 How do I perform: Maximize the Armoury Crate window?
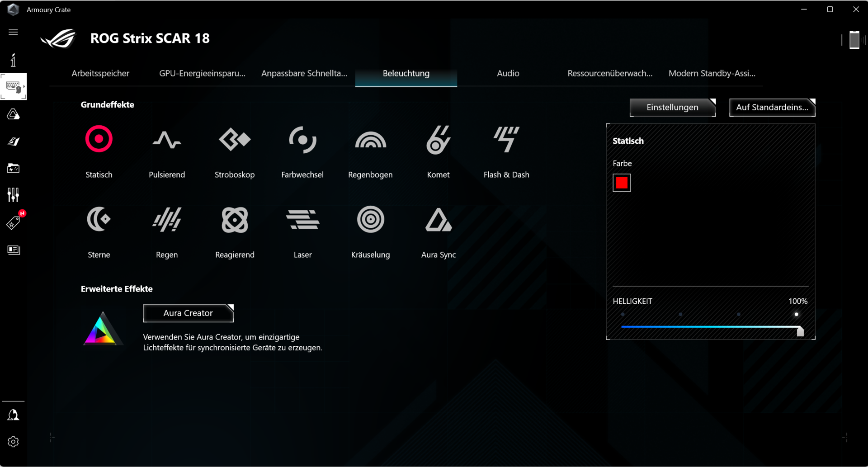pos(830,9)
